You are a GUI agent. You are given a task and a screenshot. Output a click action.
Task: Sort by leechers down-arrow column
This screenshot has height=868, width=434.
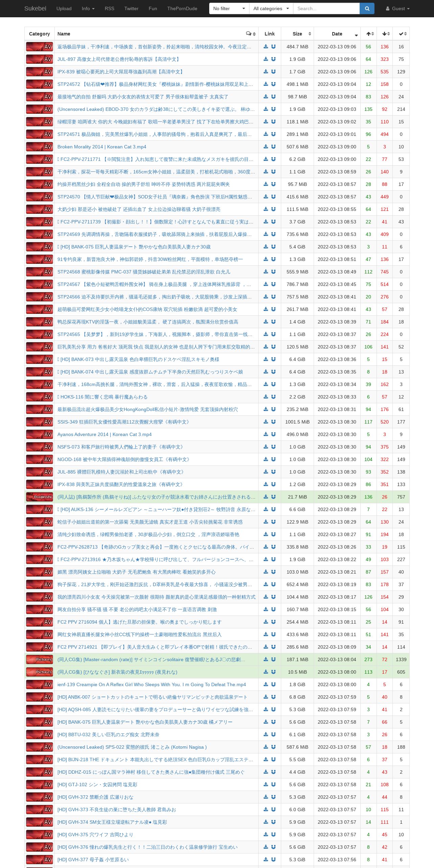tap(385, 34)
